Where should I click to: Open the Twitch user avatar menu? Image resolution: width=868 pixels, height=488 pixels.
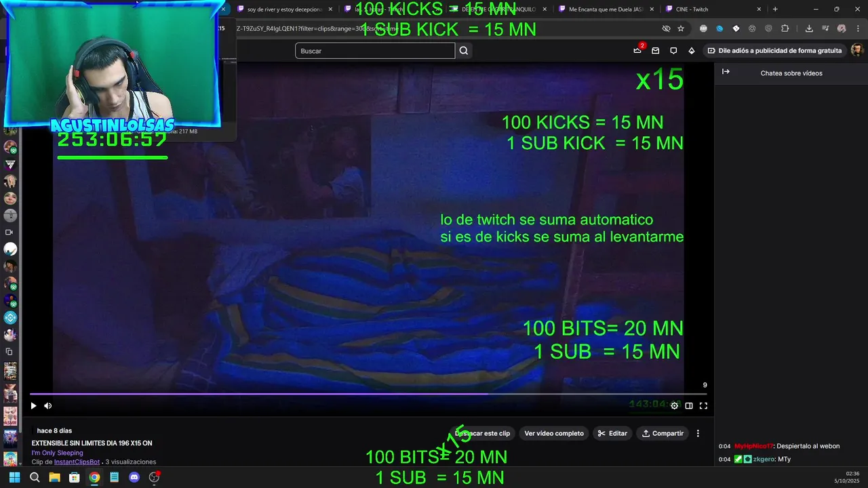point(857,51)
